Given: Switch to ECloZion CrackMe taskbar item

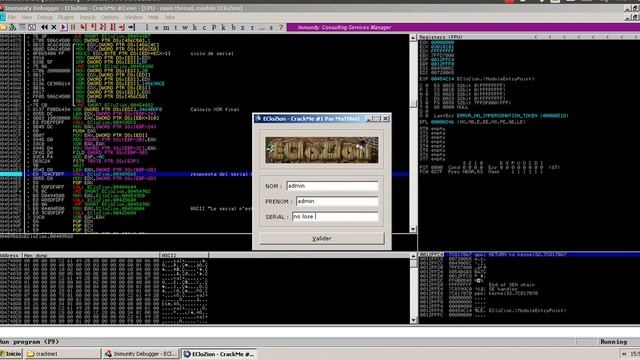Looking at the screenshot, I should coord(219,354).
